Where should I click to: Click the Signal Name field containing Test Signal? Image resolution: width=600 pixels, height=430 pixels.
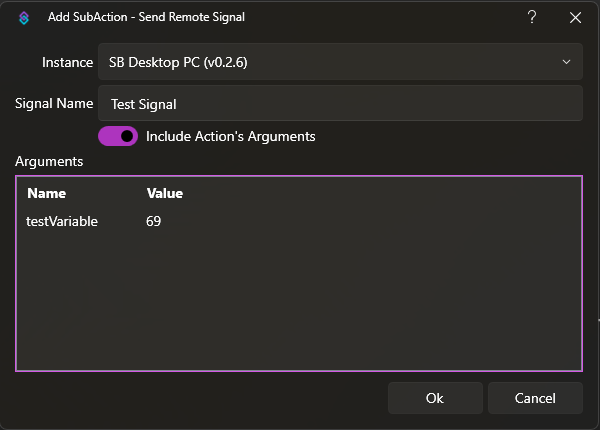pyautogui.click(x=340, y=103)
